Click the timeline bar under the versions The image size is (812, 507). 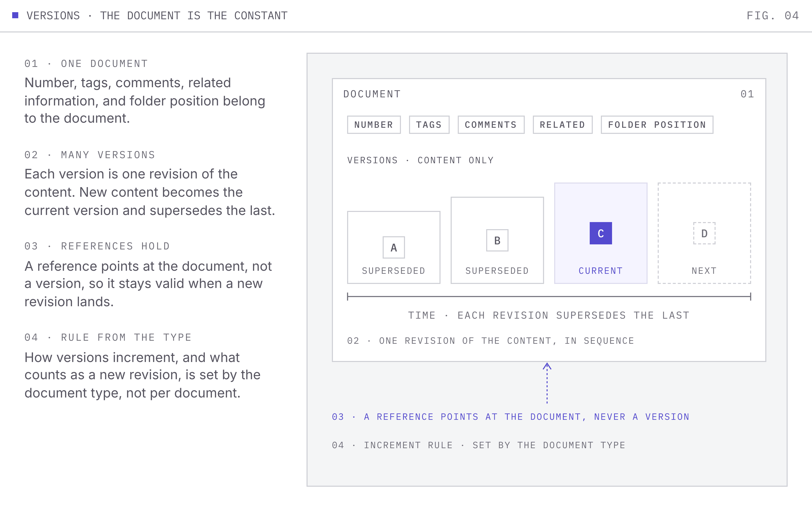[549, 296]
